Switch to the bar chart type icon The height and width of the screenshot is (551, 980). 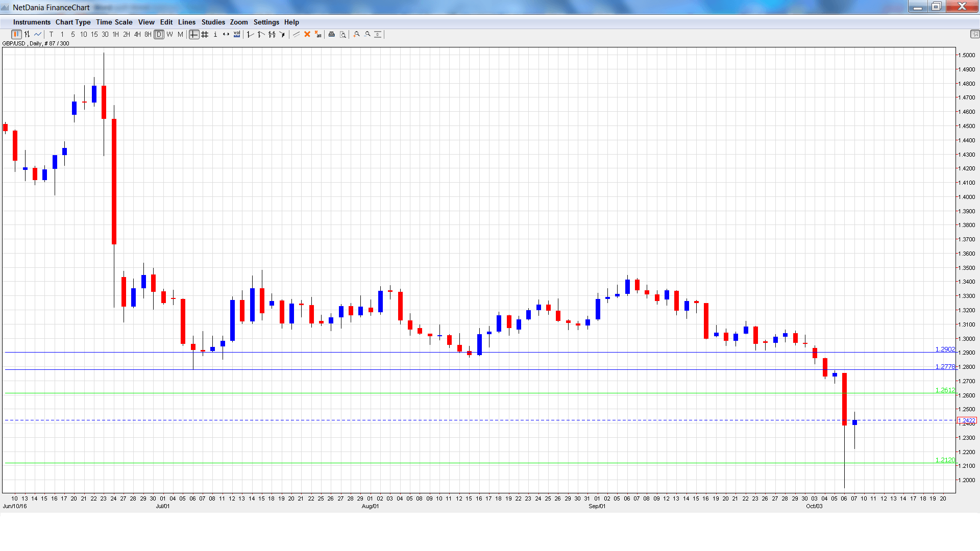(27, 34)
